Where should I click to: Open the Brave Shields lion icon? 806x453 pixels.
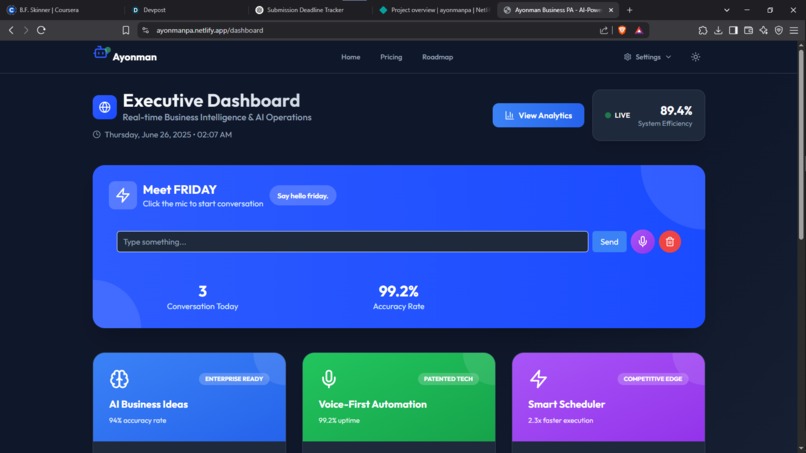[x=622, y=30]
